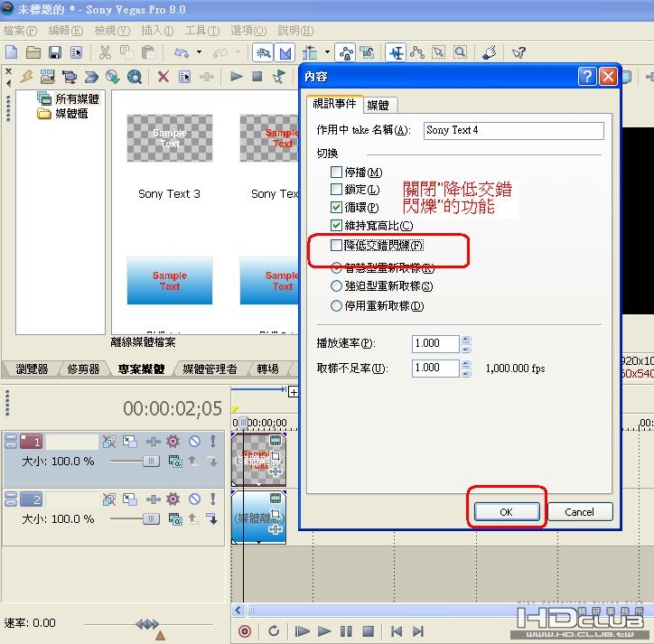This screenshot has height=644, width=654.
Task: Go to start with the skip-back icon
Action: coord(397,631)
